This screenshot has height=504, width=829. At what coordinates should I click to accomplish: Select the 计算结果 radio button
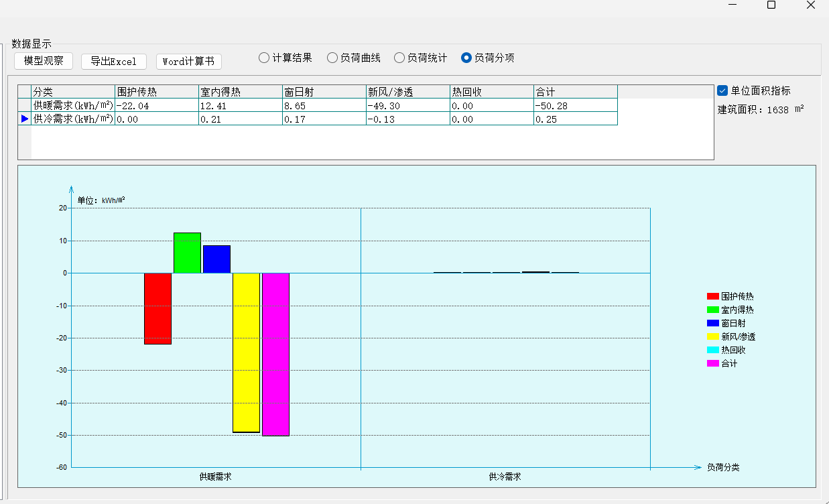pyautogui.click(x=264, y=58)
